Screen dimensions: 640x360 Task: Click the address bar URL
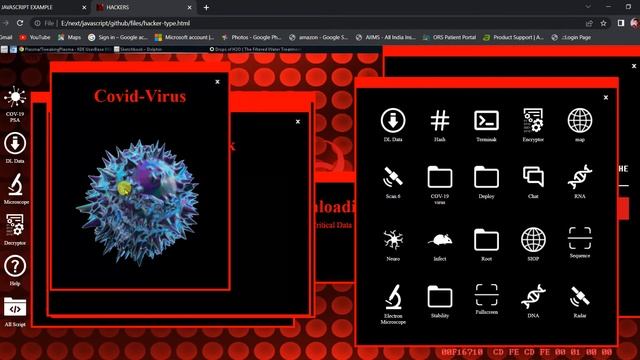125,23
